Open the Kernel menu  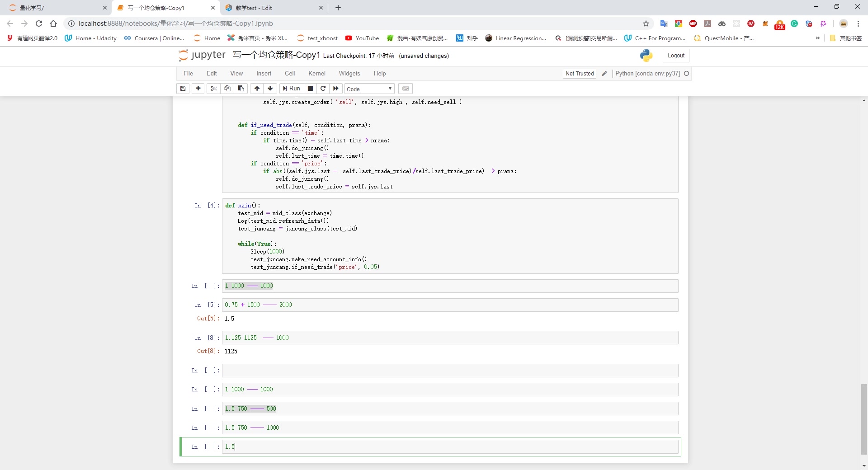tap(317, 74)
